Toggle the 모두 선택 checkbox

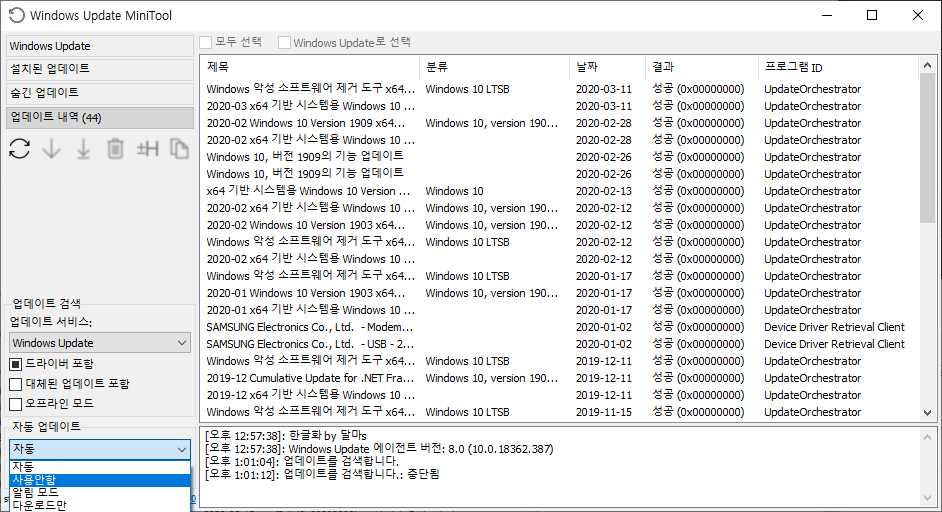tap(206, 42)
